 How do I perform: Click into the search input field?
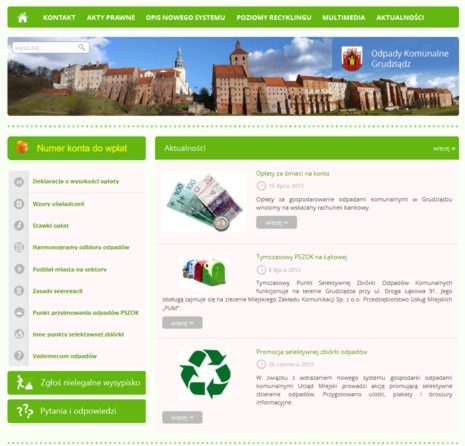[46, 47]
